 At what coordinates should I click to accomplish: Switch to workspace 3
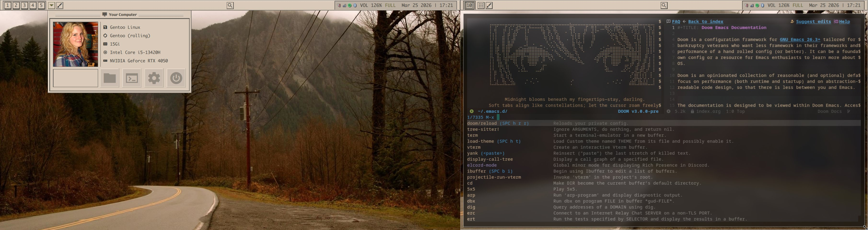(x=25, y=5)
